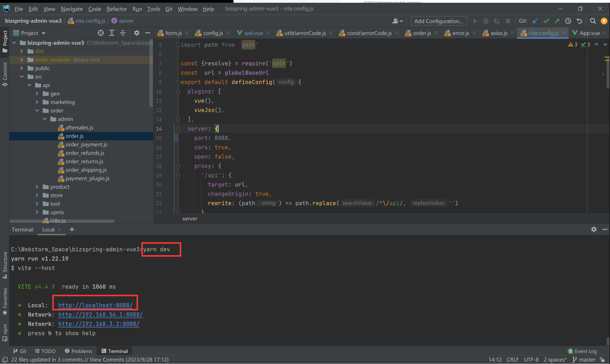Click the Collapse All icon in Project panel
Viewport: 610px width, 364px height.
(122, 33)
